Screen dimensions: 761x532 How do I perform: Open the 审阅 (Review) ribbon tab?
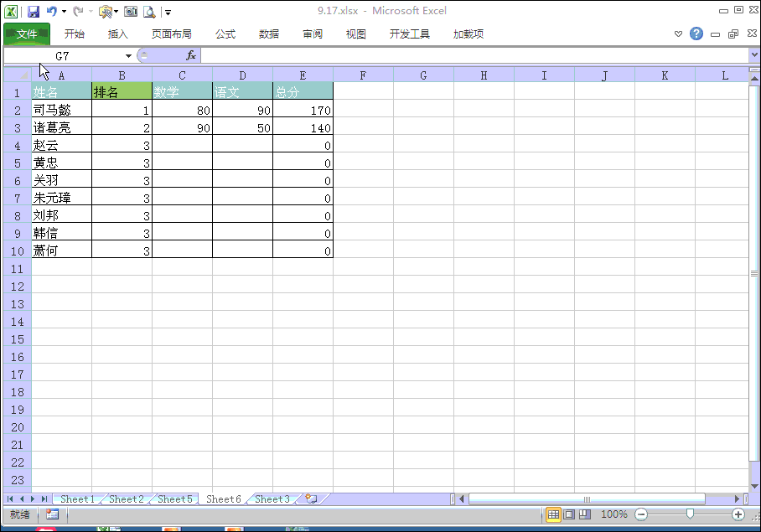tap(313, 34)
